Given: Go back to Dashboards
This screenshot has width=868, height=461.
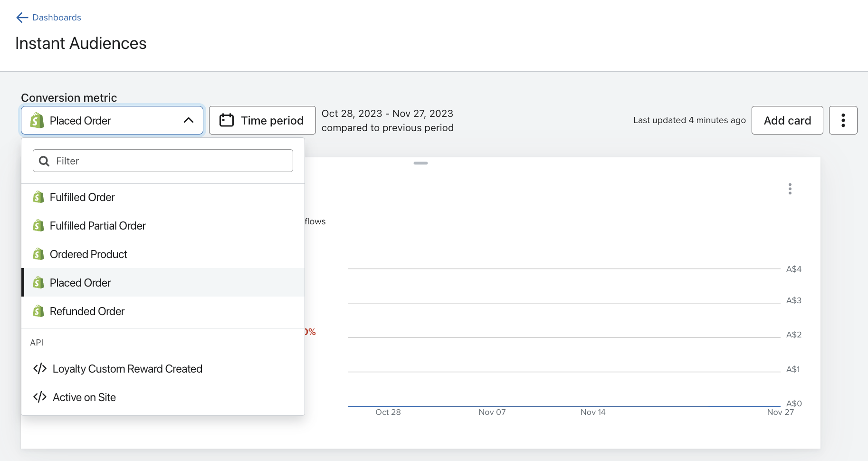Looking at the screenshot, I should tap(48, 18).
